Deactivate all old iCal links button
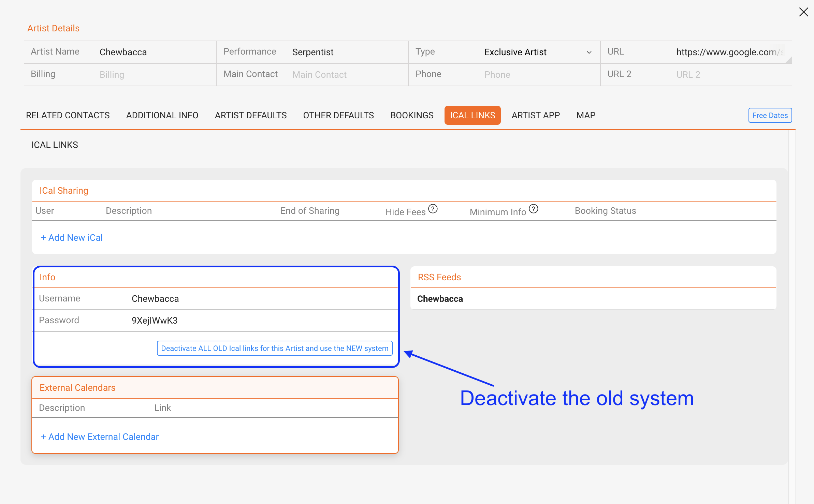 [275, 348]
